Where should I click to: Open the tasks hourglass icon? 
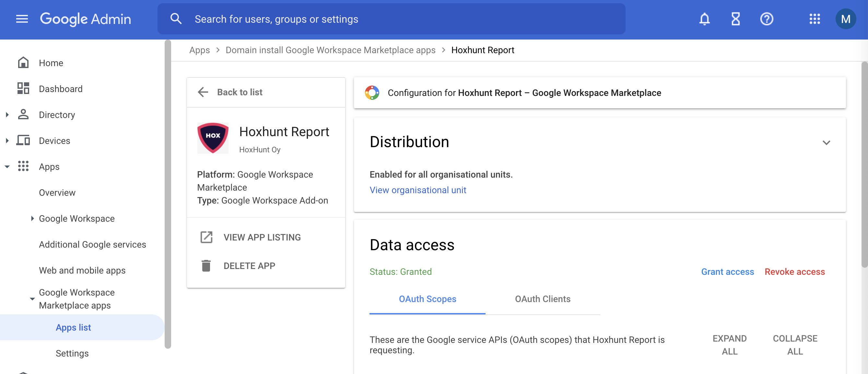(x=735, y=19)
